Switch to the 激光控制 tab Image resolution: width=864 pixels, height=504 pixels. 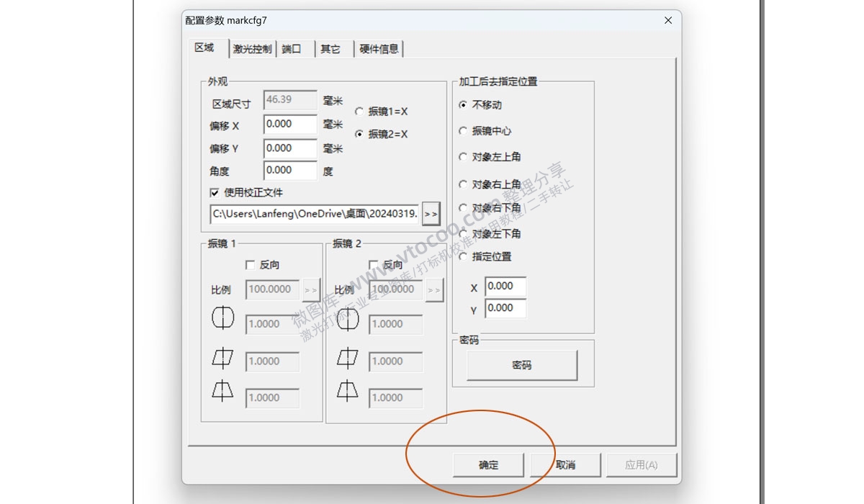pos(251,48)
